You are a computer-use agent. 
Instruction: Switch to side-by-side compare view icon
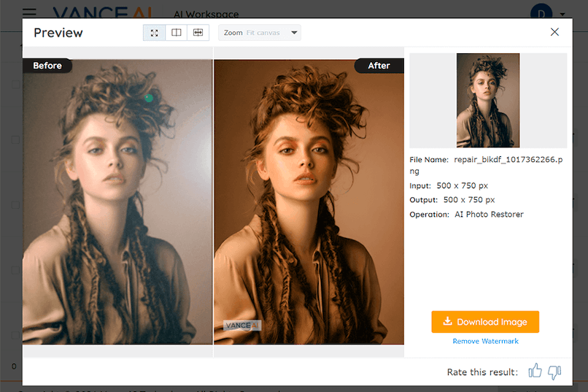pyautogui.click(x=176, y=33)
